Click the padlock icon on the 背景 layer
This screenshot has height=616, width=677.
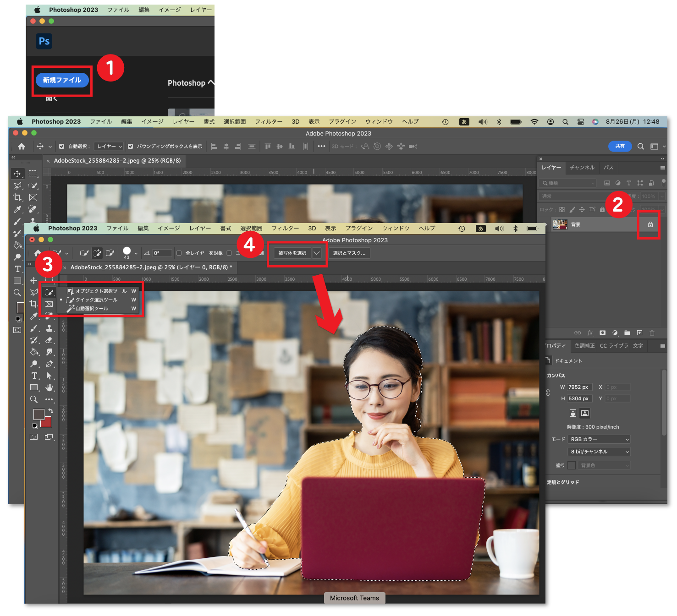[x=650, y=224]
